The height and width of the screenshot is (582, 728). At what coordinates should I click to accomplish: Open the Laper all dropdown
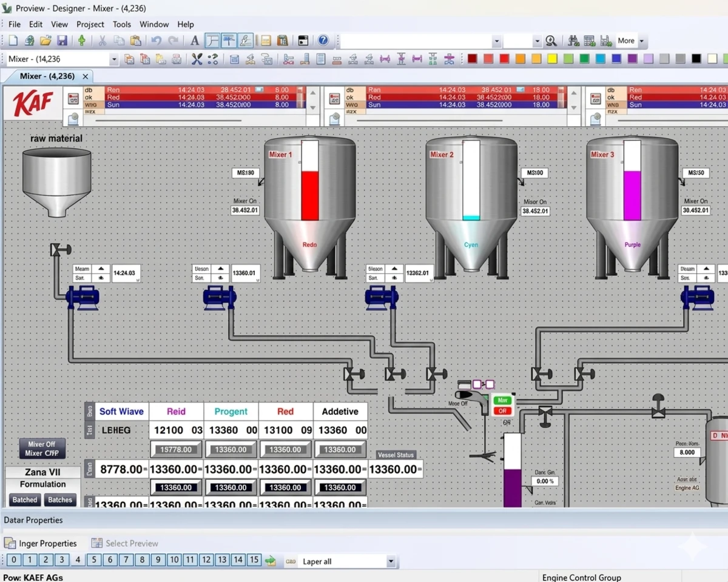[391, 561]
